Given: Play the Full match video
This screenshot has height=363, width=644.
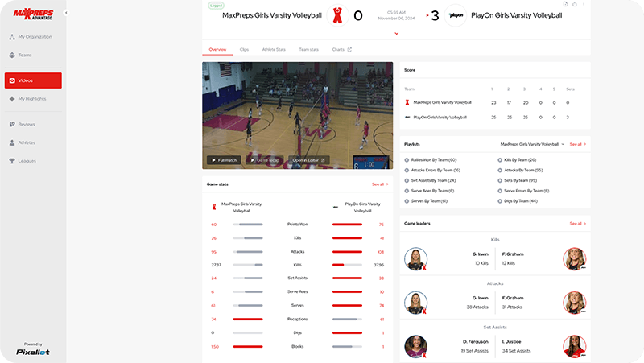Looking at the screenshot, I should [224, 160].
